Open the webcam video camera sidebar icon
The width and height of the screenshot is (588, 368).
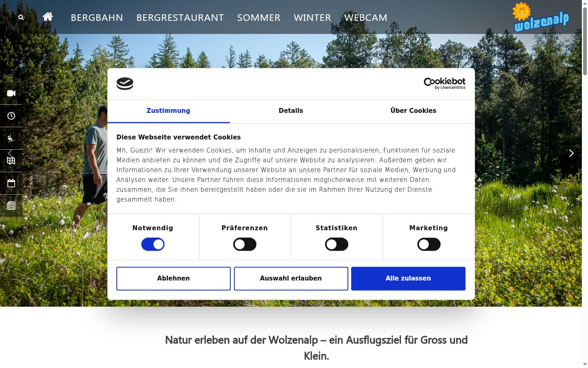[11, 93]
